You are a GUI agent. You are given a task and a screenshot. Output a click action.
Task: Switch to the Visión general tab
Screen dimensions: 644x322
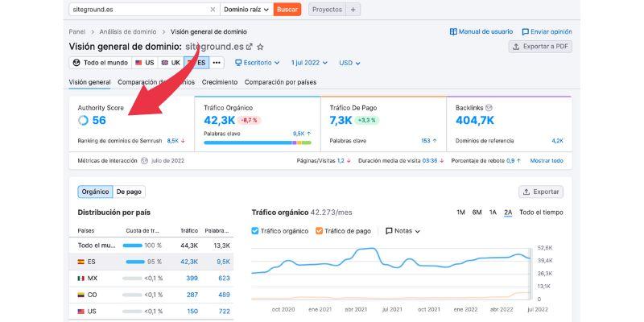click(89, 82)
